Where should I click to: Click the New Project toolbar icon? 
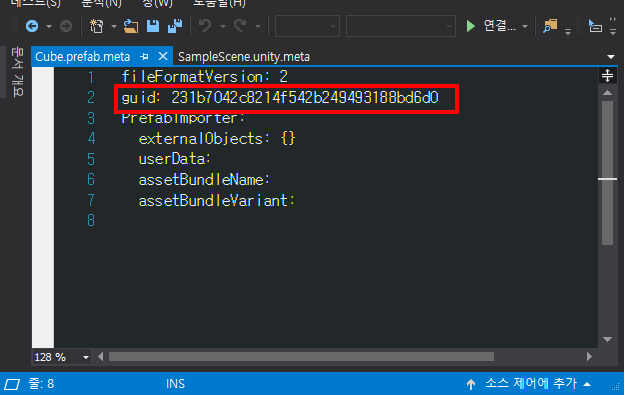pos(96,26)
